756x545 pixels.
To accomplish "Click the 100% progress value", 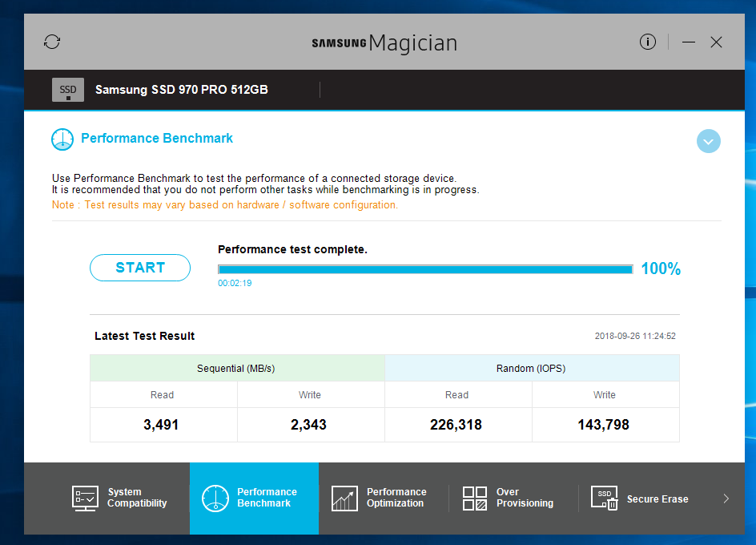I will pos(661,268).
